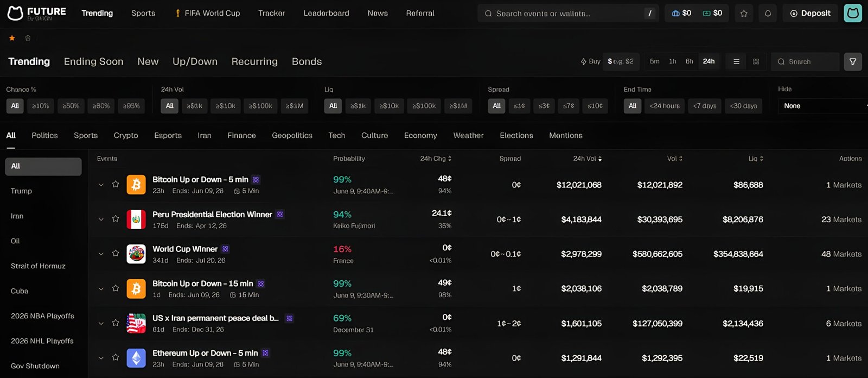Favorite Bitcoin Up or Down 15 min
Viewport: 868px width, 378px height.
coord(116,288)
